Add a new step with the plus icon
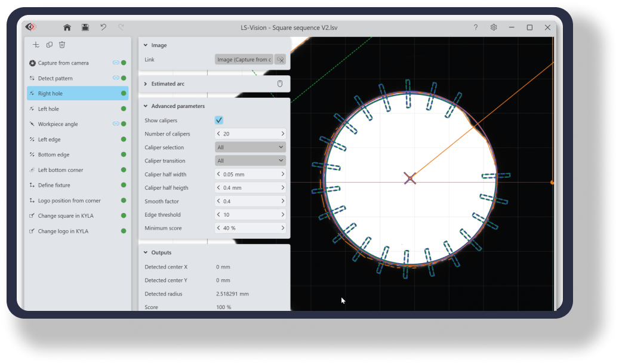This screenshot has height=364, width=619. point(36,45)
